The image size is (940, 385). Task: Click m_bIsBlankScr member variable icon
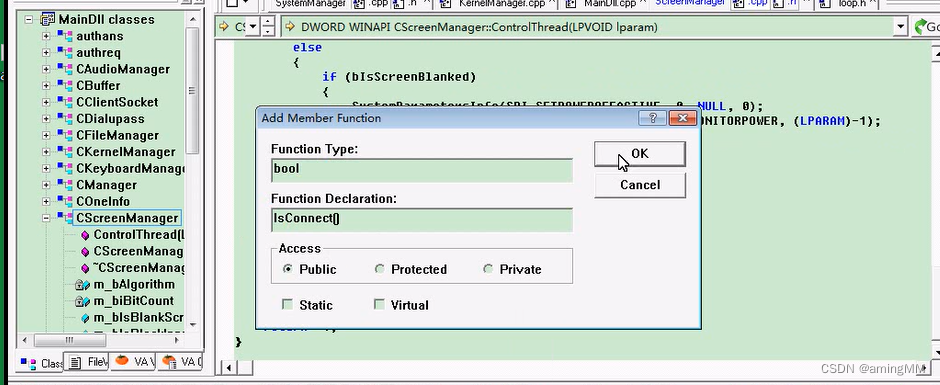click(x=85, y=318)
